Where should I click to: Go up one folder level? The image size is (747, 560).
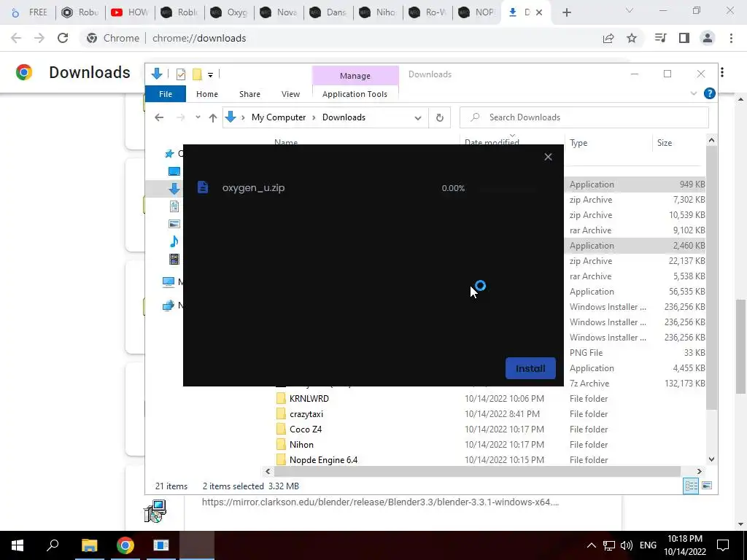212,117
